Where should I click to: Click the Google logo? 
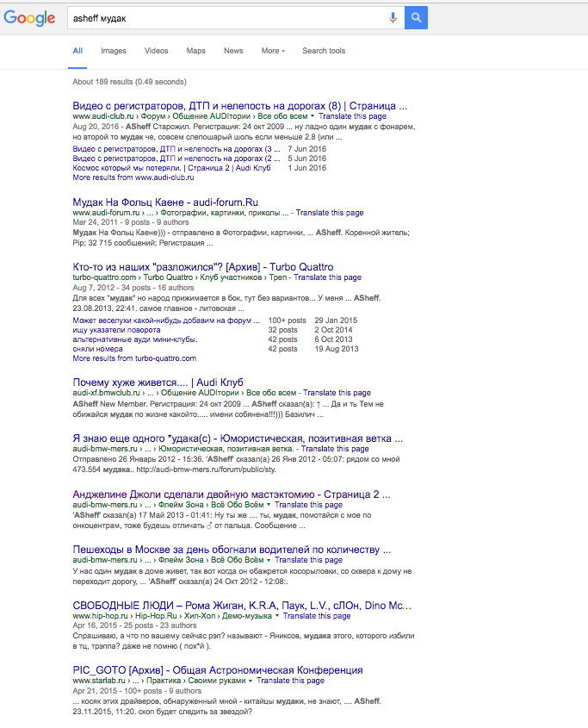(29, 18)
